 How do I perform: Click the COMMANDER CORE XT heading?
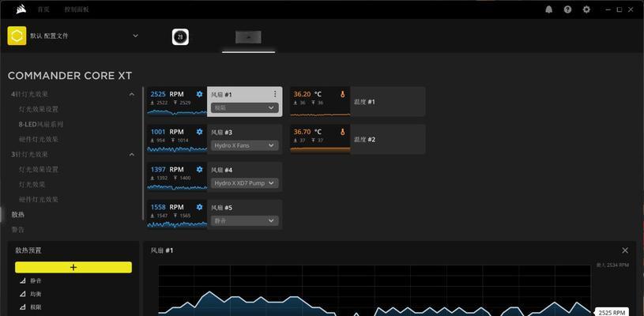(x=70, y=76)
